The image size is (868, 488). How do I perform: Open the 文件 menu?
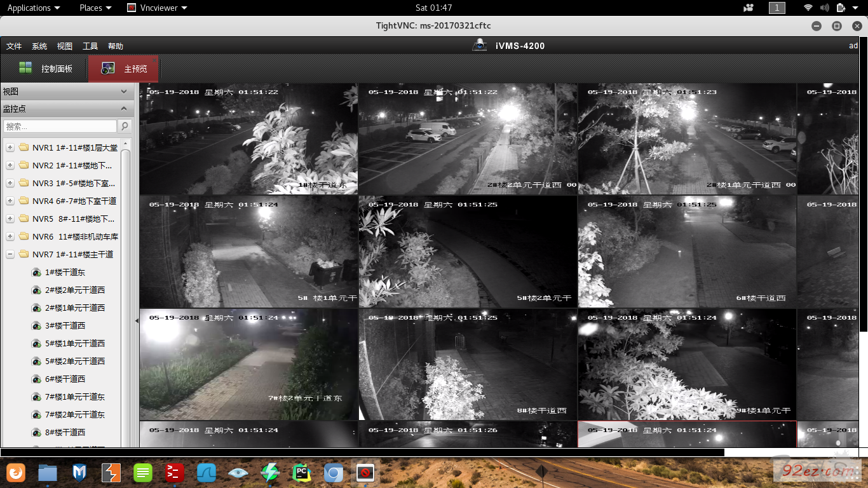[14, 46]
